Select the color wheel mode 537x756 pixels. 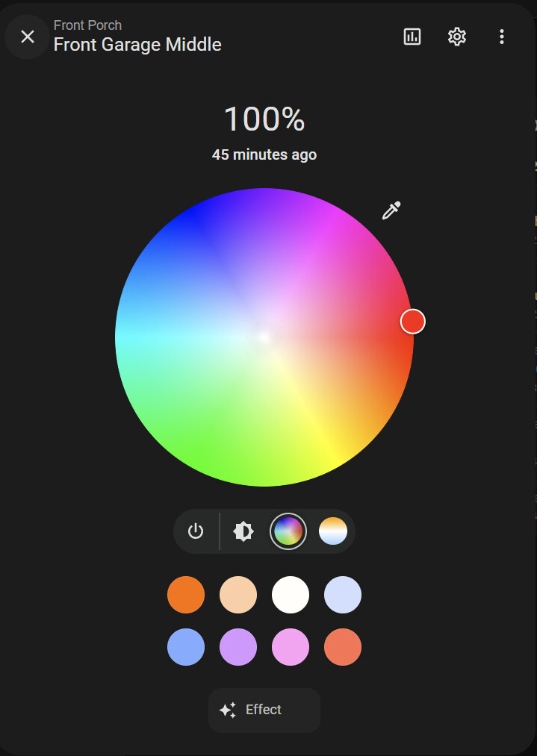point(288,531)
